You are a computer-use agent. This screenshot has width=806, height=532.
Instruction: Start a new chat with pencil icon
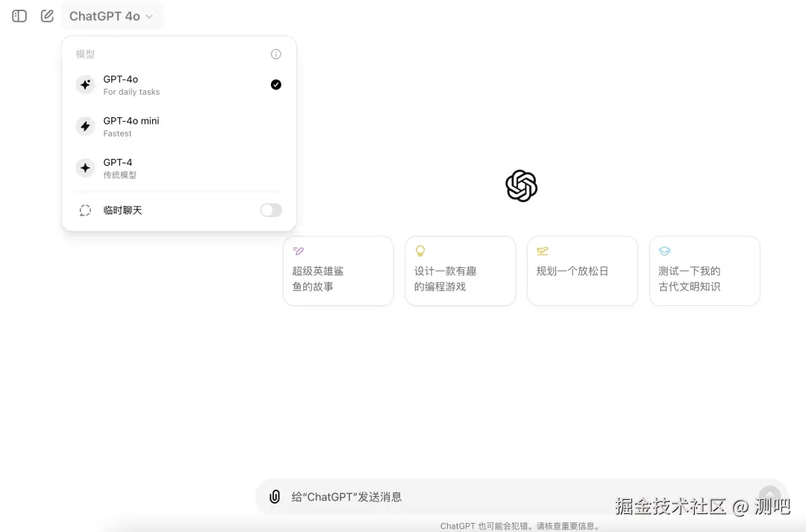click(x=47, y=16)
